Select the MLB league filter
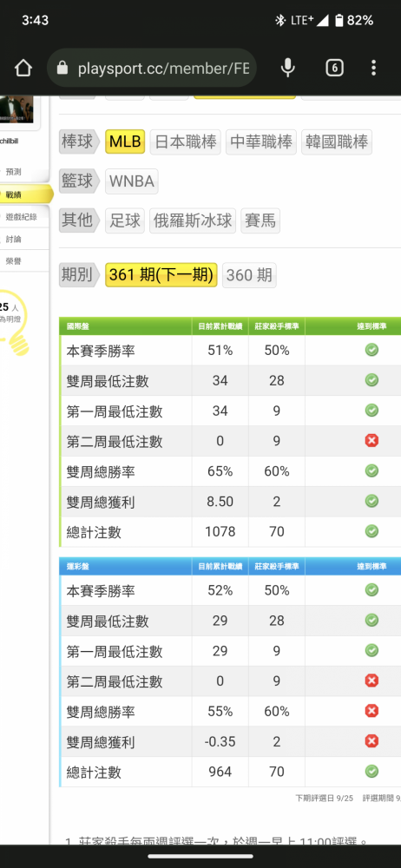This screenshot has width=401, height=868. [125, 141]
